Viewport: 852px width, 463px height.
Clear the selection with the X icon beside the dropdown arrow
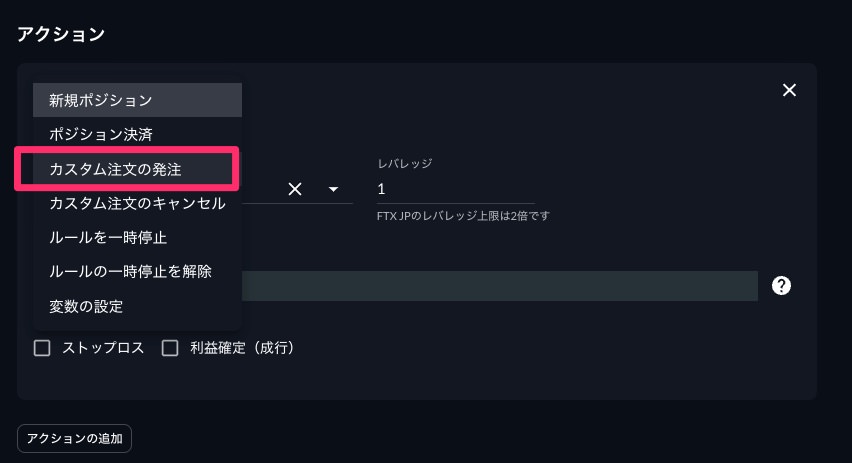[x=295, y=189]
